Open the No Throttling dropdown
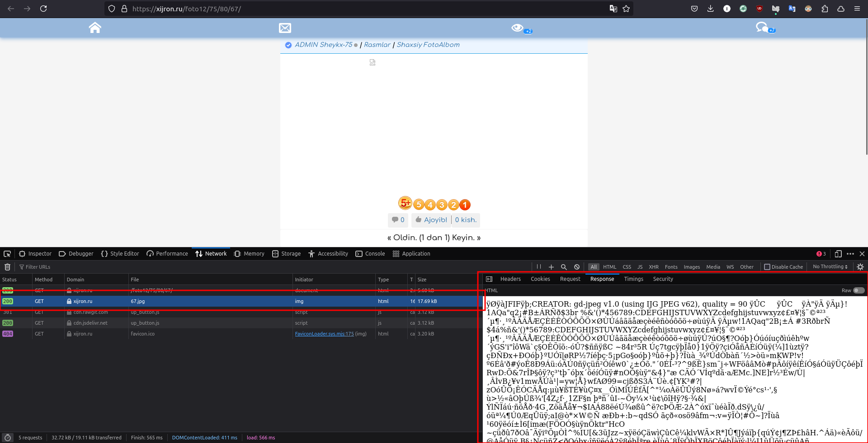This screenshot has width=868, height=443. click(x=830, y=267)
